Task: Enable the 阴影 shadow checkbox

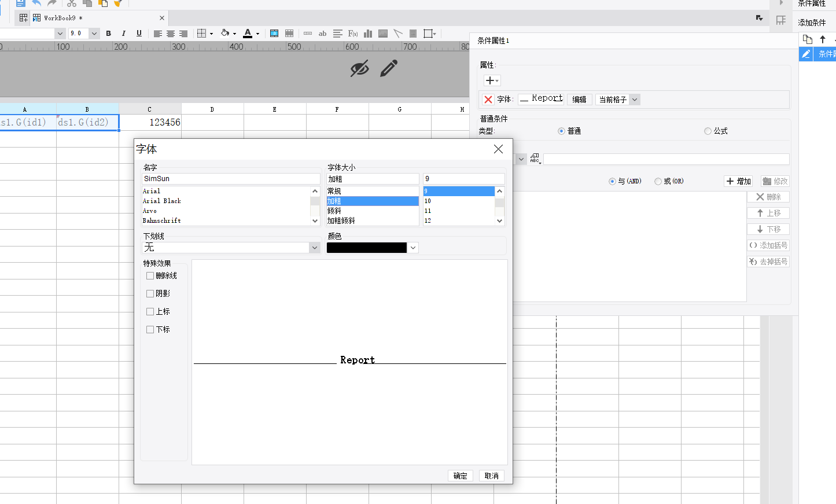Action: coord(150,294)
